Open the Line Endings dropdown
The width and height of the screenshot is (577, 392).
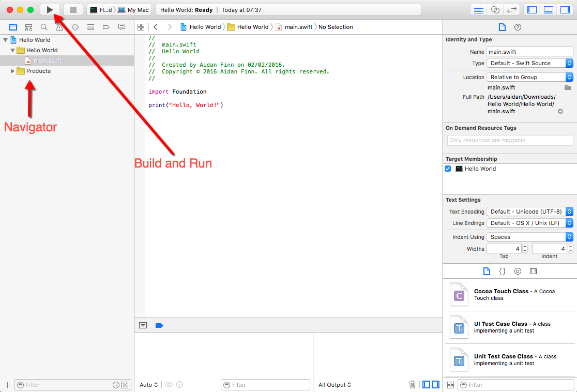tap(530, 223)
